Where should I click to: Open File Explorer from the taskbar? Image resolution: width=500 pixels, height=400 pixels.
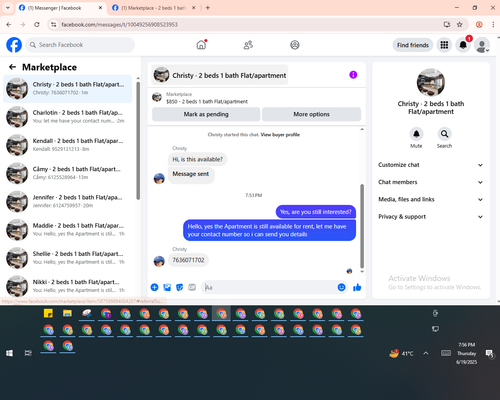tap(67, 313)
